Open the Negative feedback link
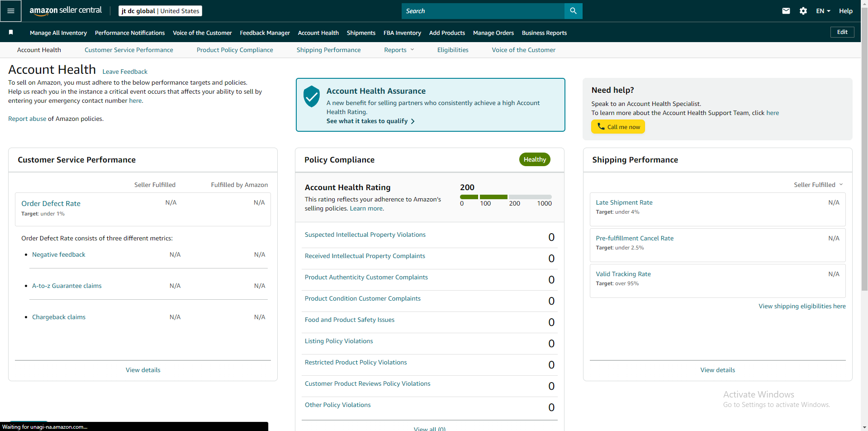868x431 pixels. 58,254
